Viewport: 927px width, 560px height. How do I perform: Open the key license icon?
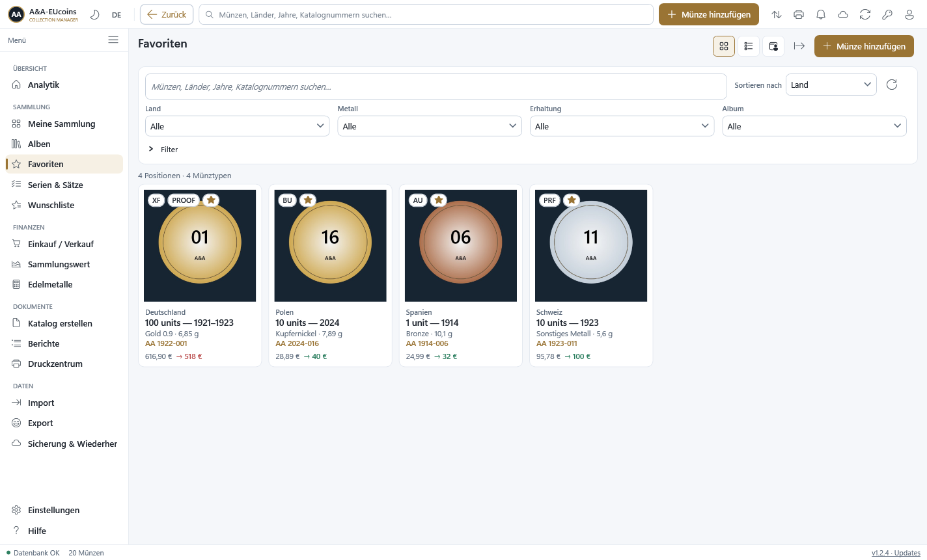click(x=887, y=14)
